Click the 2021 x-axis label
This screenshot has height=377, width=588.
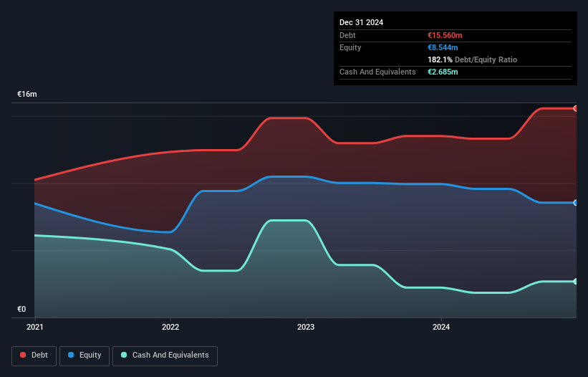35,327
